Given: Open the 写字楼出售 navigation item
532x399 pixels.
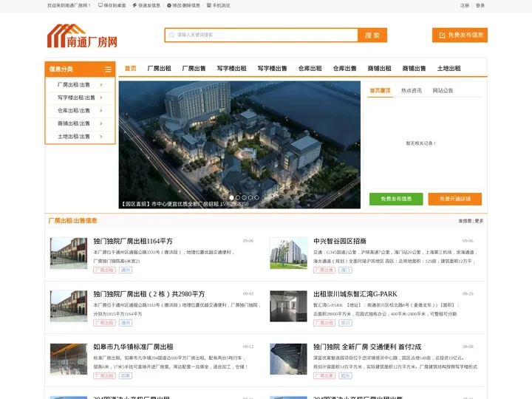Looking at the screenshot, I should click(272, 69).
